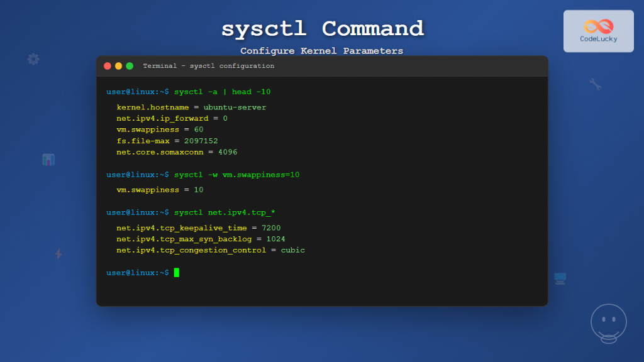Click the lightning bolt icon
The height and width of the screenshot is (362, 644).
pyautogui.click(x=58, y=255)
